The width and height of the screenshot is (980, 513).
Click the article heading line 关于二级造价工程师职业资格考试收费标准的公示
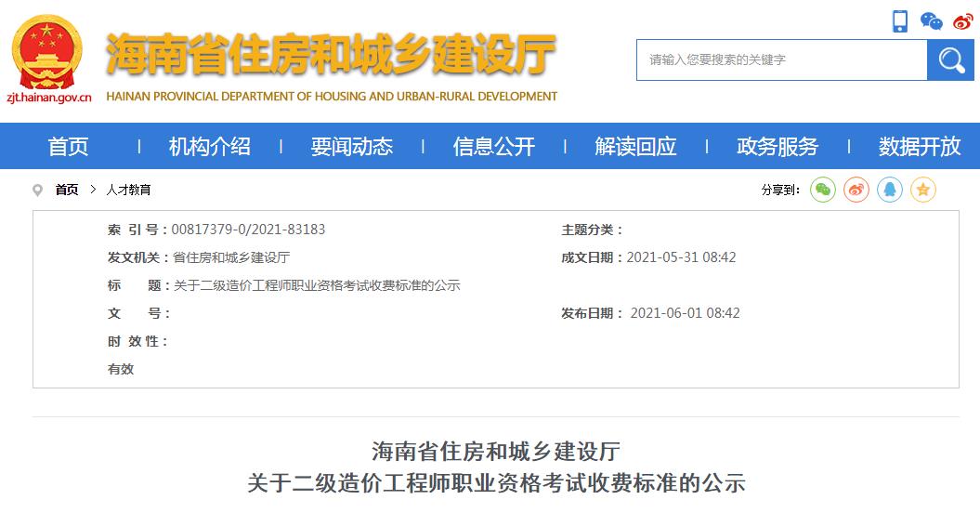point(496,483)
